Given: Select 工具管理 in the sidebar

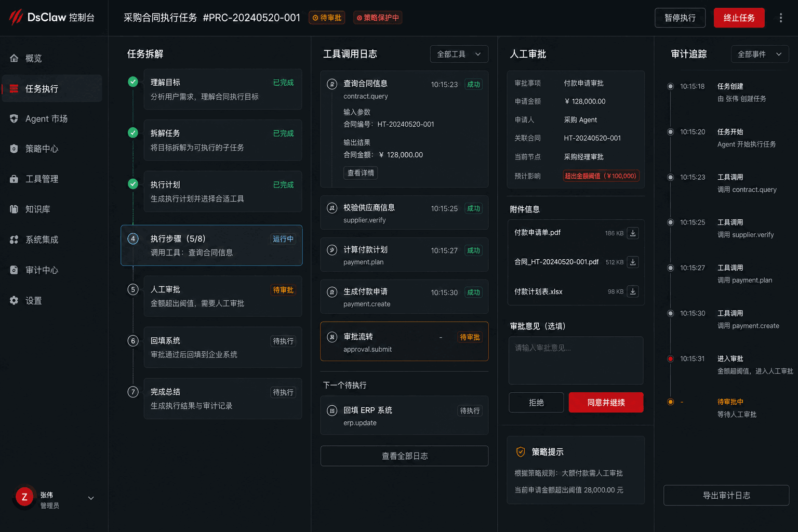Looking at the screenshot, I should click(52, 179).
